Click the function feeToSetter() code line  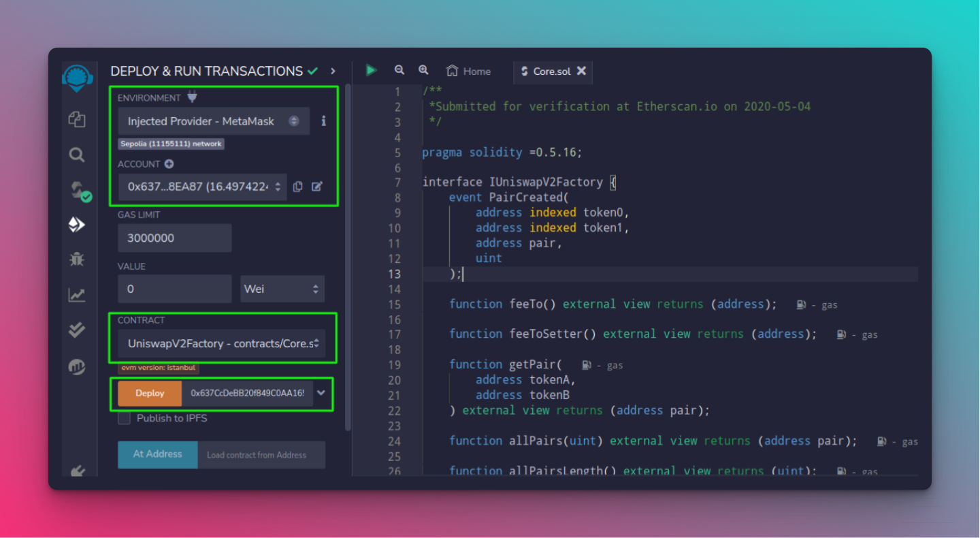coord(633,334)
